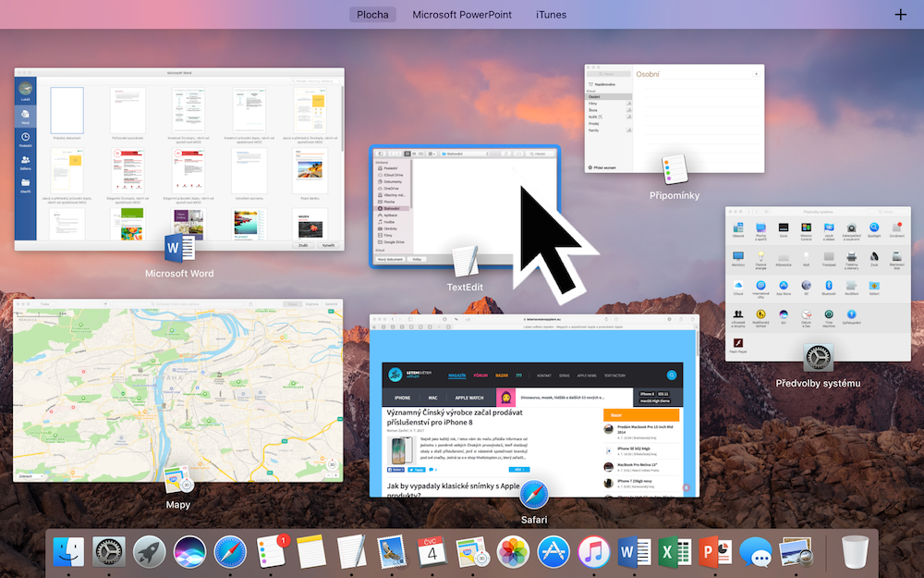
Task: Select Dokumenty in TextEdit sidebar
Action: 393,181
